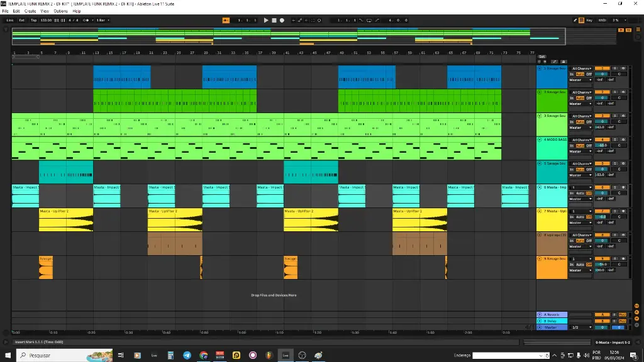Open the Edit menu
The width and height of the screenshot is (644, 362).
click(x=16, y=11)
